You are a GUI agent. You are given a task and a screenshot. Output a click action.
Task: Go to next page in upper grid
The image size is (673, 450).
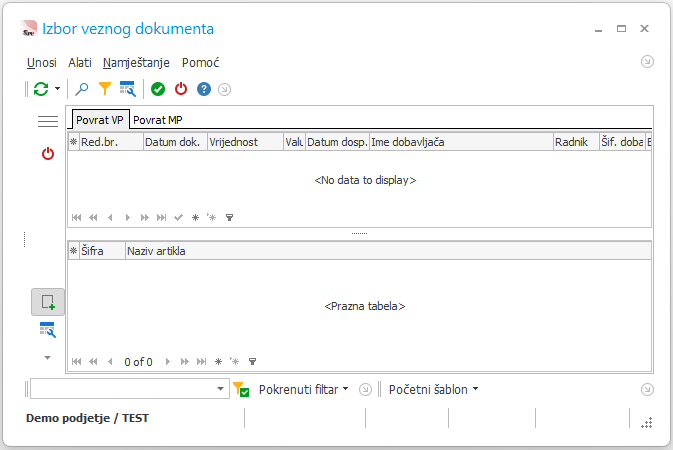145,217
